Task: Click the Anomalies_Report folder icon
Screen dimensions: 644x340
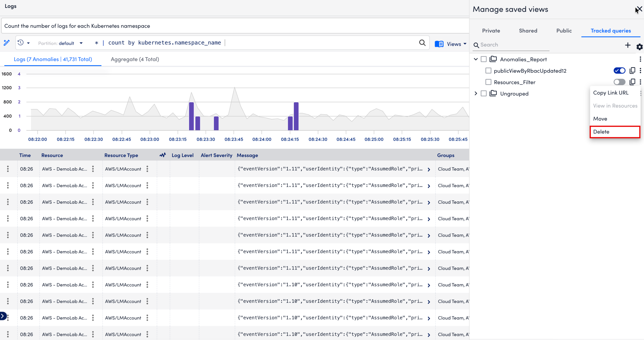Action: (493, 59)
